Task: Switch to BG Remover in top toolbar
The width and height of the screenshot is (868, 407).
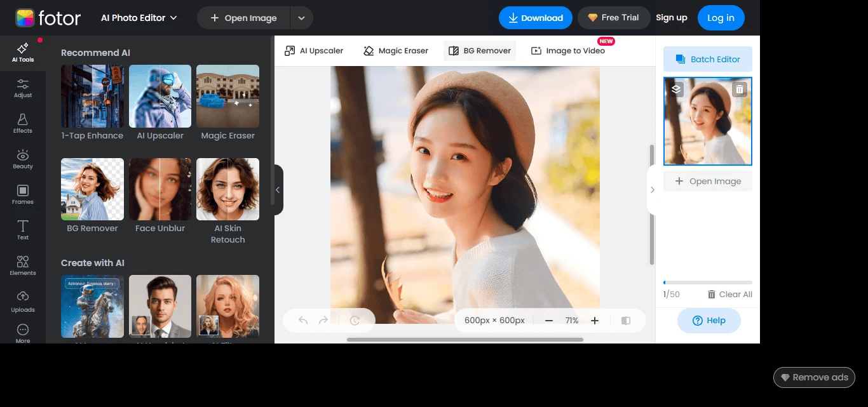Action: [x=480, y=51]
